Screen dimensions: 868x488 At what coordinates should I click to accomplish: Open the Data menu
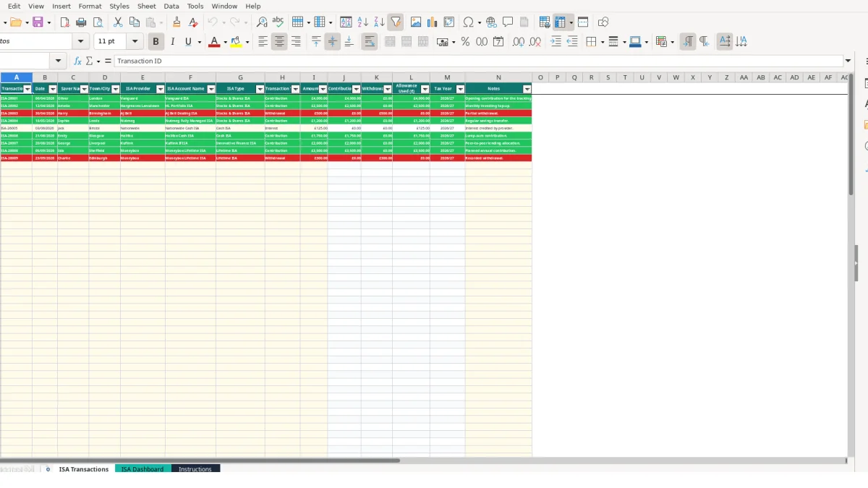coord(171,6)
